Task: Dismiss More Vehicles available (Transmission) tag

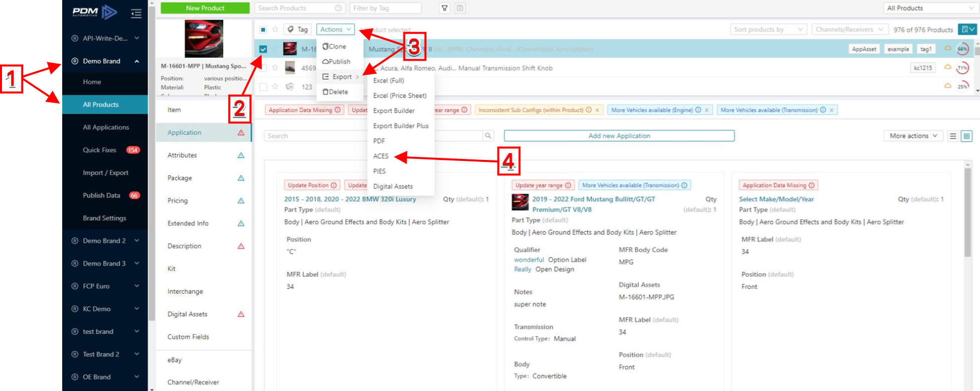Action: click(x=832, y=110)
